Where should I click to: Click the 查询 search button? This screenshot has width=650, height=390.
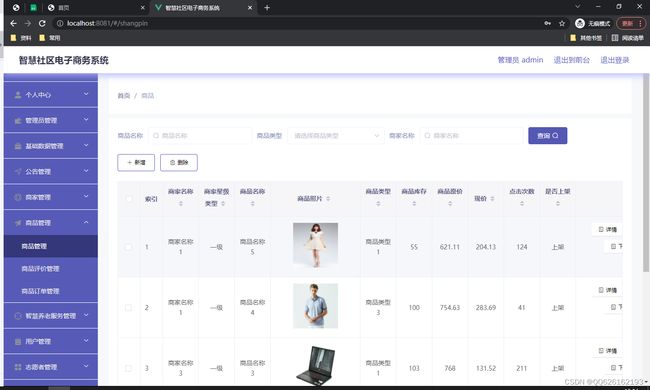(548, 136)
